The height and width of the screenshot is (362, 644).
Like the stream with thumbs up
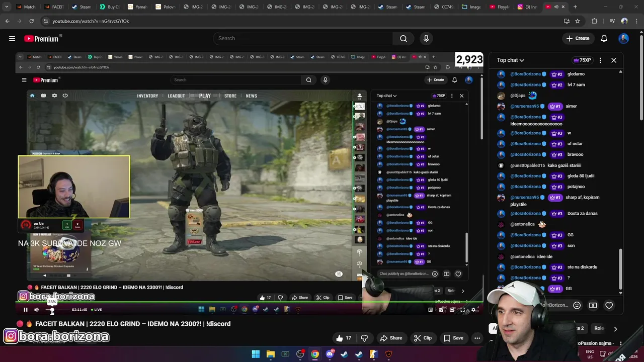pos(344,338)
